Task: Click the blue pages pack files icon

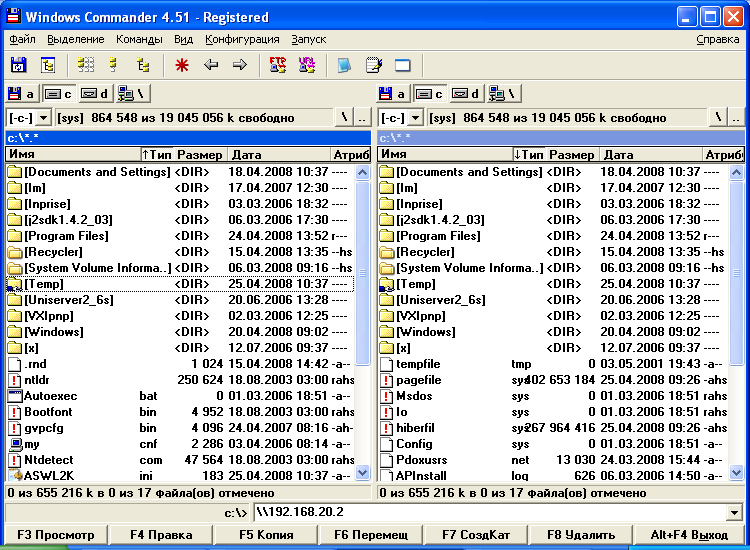Action: coord(344,65)
